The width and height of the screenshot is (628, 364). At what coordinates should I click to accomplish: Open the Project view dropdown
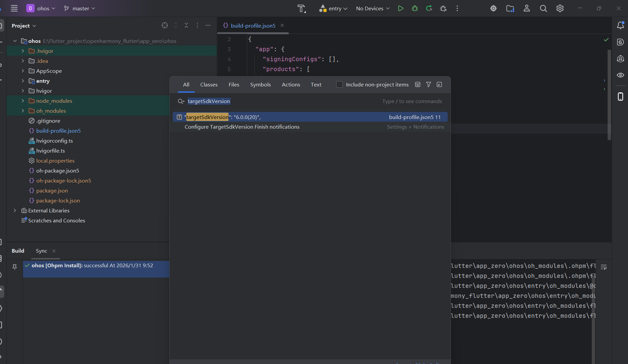coord(24,26)
